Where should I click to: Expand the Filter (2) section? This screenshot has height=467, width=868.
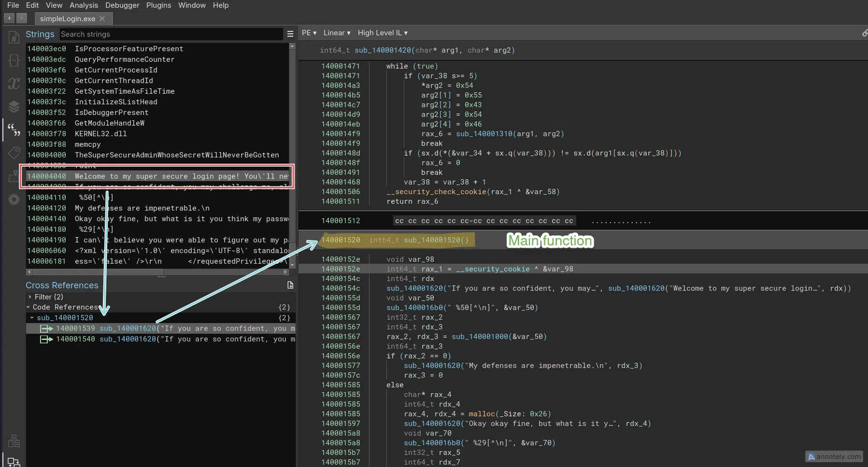(30, 297)
